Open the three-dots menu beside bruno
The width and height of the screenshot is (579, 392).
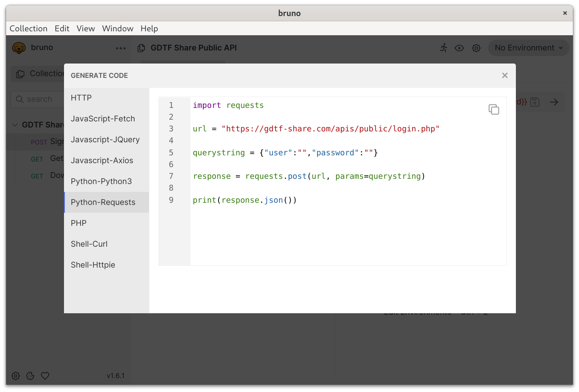click(121, 48)
